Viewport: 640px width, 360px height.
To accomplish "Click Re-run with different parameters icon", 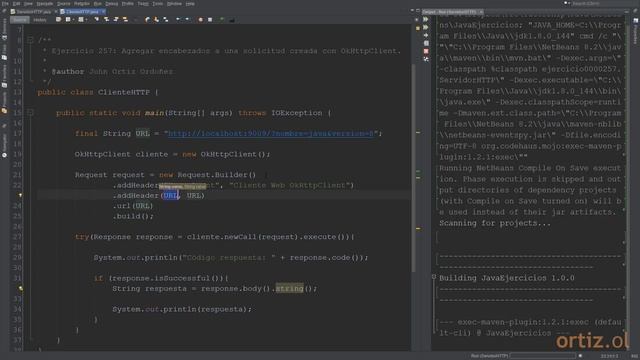I will point(426,27).
